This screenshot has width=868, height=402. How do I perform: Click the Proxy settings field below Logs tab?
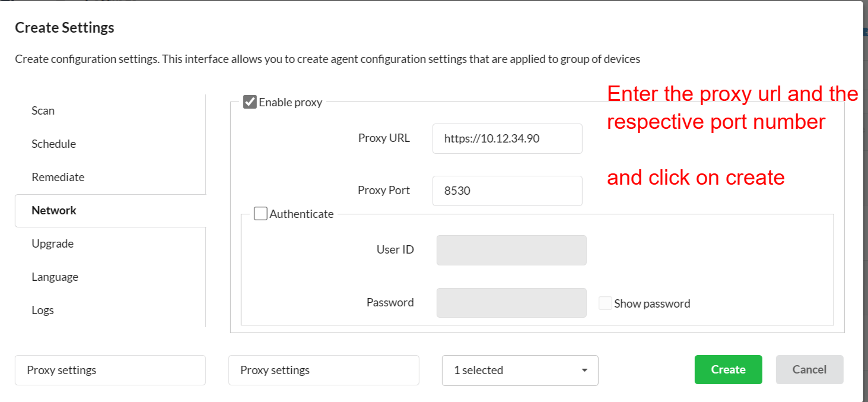[x=110, y=371]
